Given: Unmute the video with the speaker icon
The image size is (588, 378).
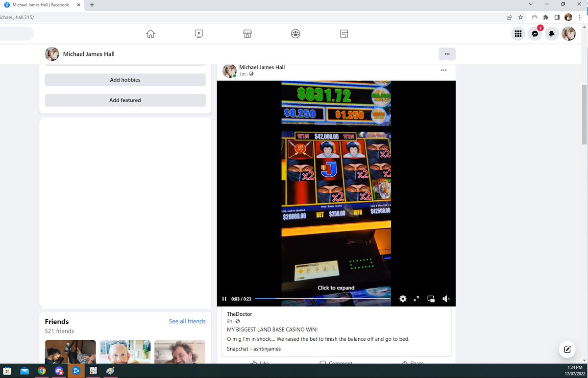Looking at the screenshot, I should 446,299.
